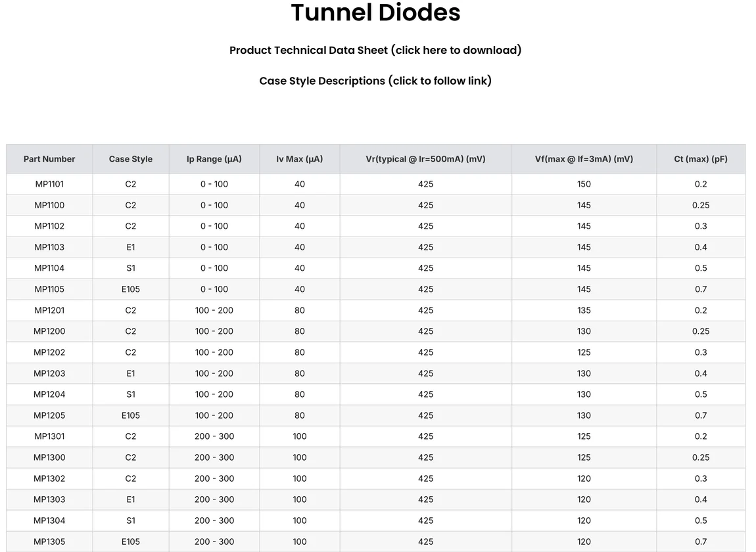The width and height of the screenshot is (756, 552).
Task: Select the MP1204 part number cell
Action: tap(49, 394)
